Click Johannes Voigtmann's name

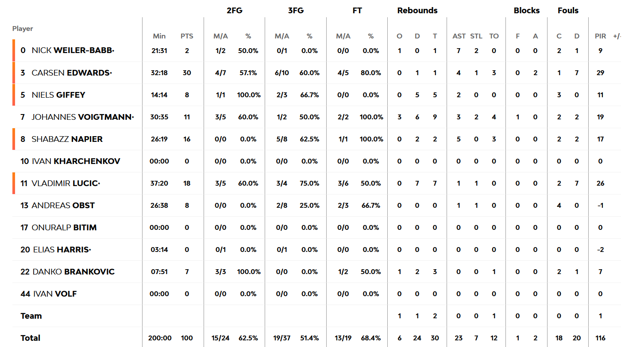click(x=82, y=117)
